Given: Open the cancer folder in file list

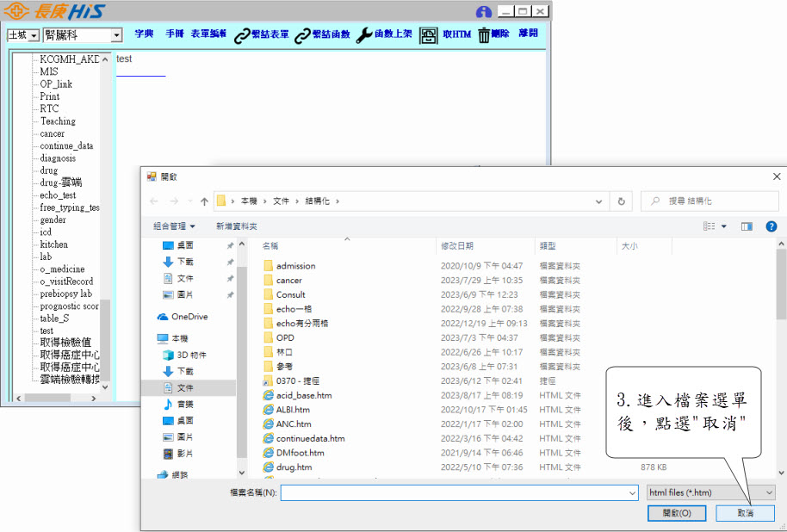Looking at the screenshot, I should pos(288,281).
